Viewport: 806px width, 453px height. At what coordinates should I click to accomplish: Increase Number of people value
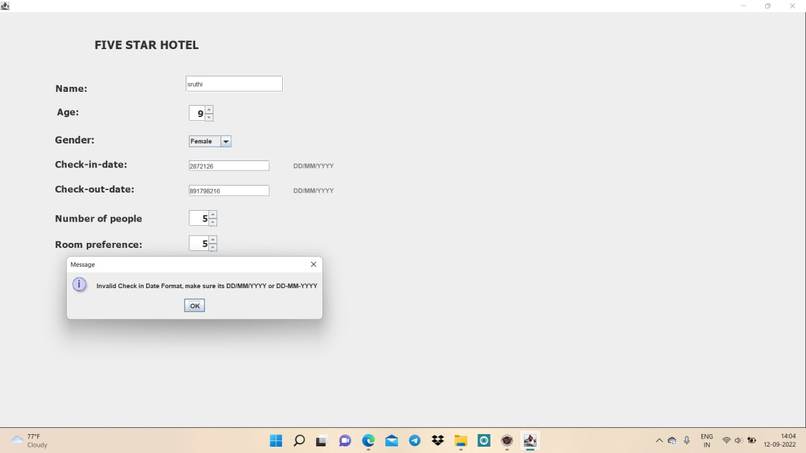click(x=213, y=214)
